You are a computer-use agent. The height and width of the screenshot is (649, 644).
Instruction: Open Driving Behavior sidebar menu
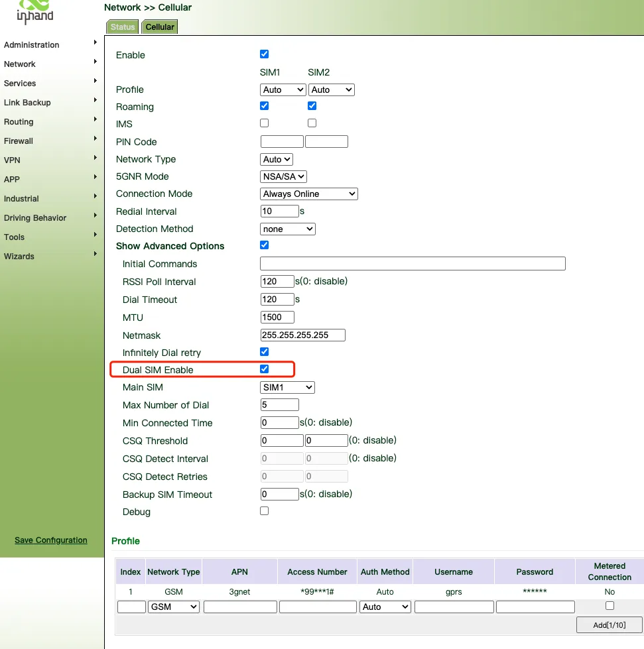(35, 217)
